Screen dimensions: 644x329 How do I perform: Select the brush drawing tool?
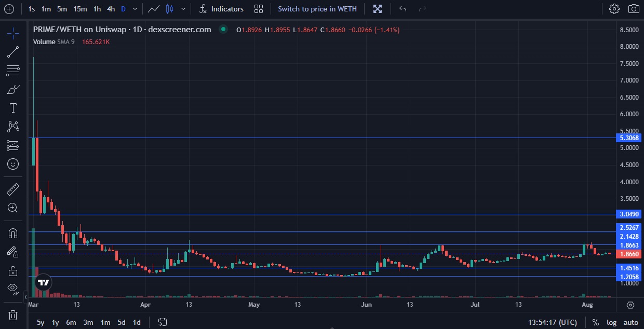point(13,90)
